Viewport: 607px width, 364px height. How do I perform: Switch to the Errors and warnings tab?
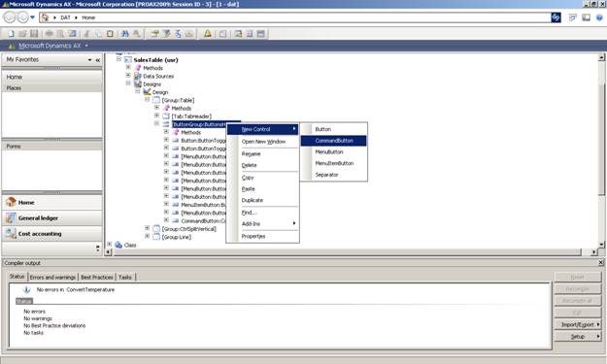point(52,277)
